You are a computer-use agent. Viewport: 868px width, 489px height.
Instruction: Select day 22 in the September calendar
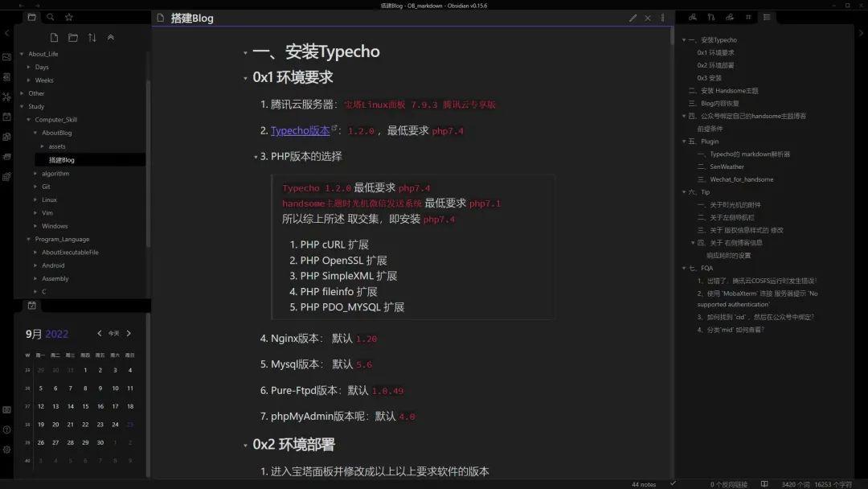[x=85, y=425]
